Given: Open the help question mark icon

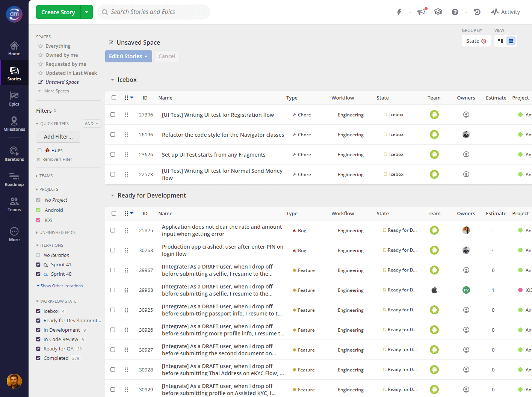Looking at the screenshot, I should tap(455, 12).
